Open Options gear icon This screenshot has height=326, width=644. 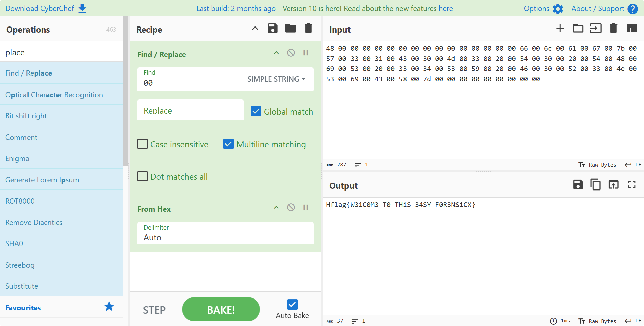[558, 9]
